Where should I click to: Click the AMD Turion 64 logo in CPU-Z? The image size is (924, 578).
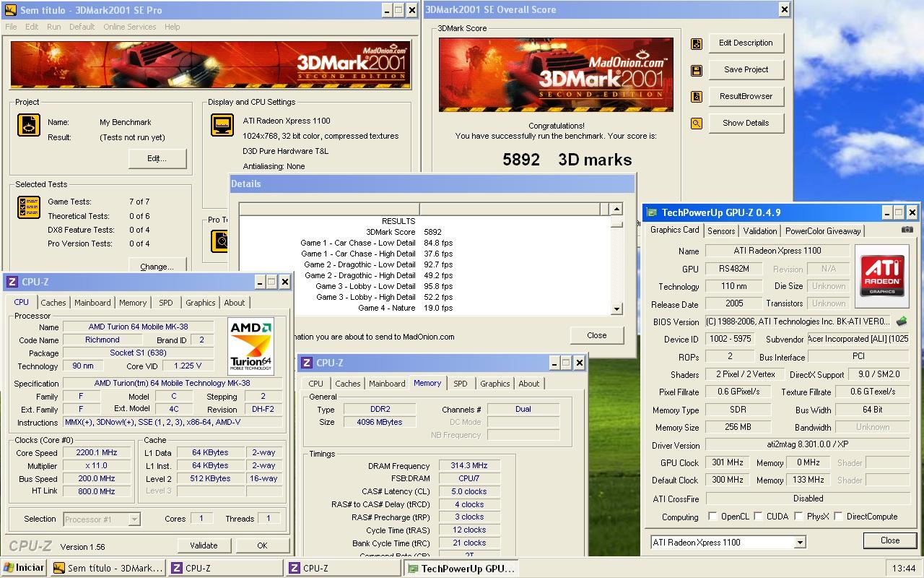click(x=250, y=346)
